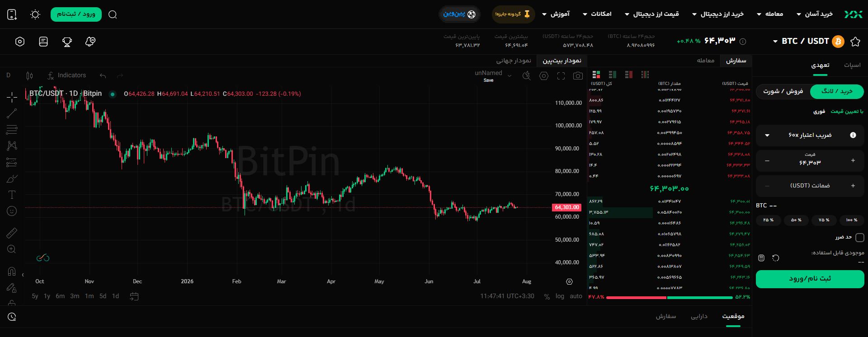Select the text annotation tool
868x337 pixels.
coord(12,195)
